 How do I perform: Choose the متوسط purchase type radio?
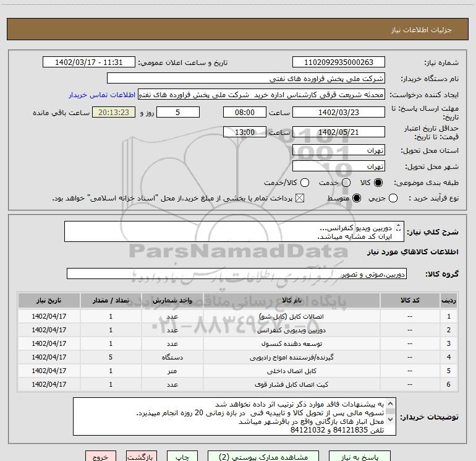point(357,198)
